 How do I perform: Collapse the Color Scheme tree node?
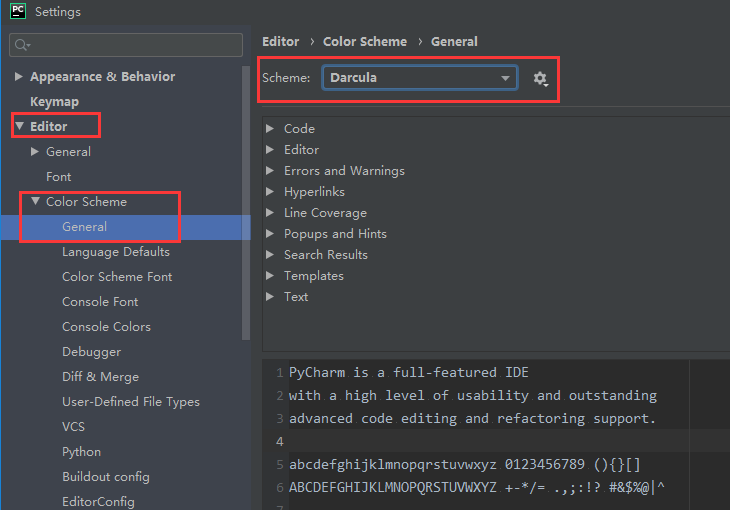[x=35, y=201]
